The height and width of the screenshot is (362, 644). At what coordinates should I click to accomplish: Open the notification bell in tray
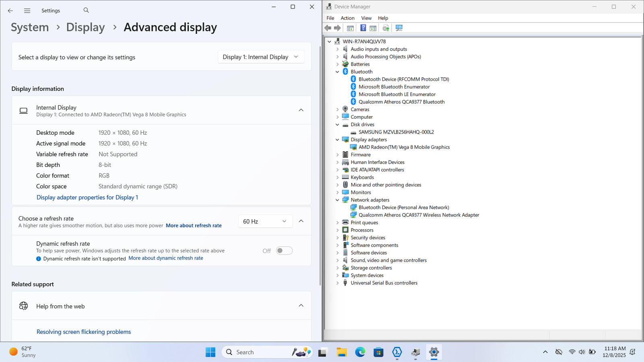(x=633, y=352)
